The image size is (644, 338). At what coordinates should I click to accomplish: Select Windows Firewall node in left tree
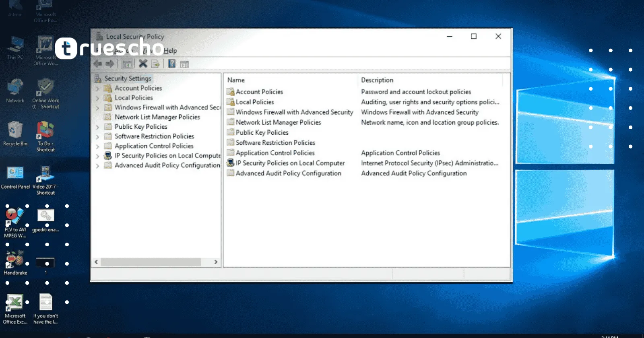pyautogui.click(x=167, y=107)
